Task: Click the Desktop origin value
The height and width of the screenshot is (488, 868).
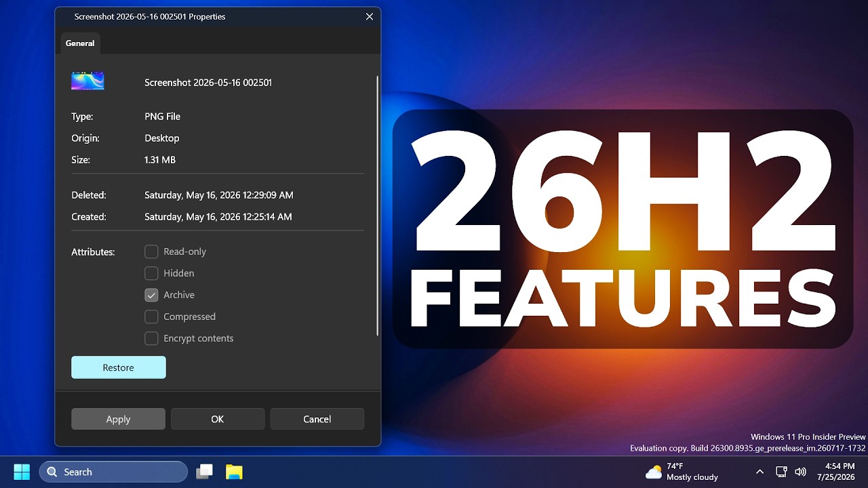Action: pos(162,138)
